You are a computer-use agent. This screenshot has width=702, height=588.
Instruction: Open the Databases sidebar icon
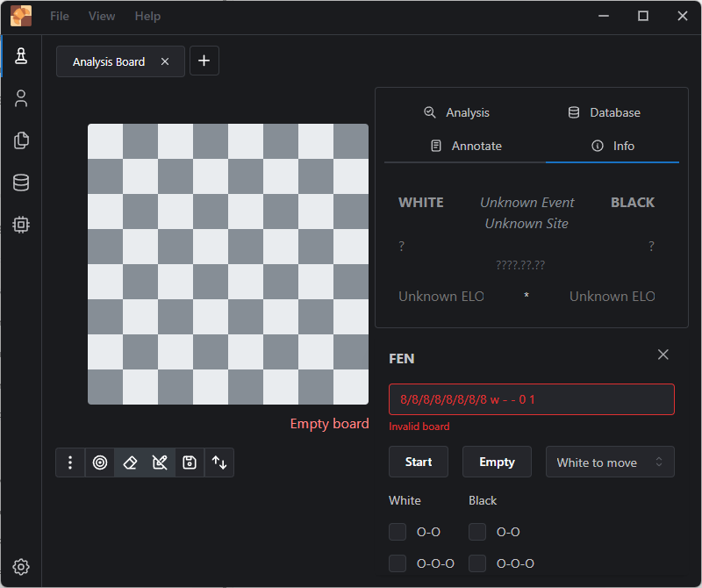pyautogui.click(x=21, y=183)
